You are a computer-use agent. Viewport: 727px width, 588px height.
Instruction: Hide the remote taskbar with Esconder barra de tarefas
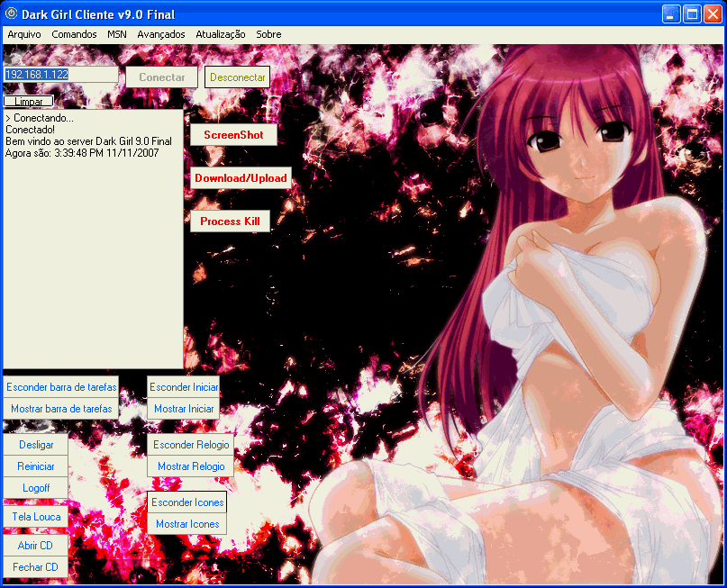tap(60, 387)
